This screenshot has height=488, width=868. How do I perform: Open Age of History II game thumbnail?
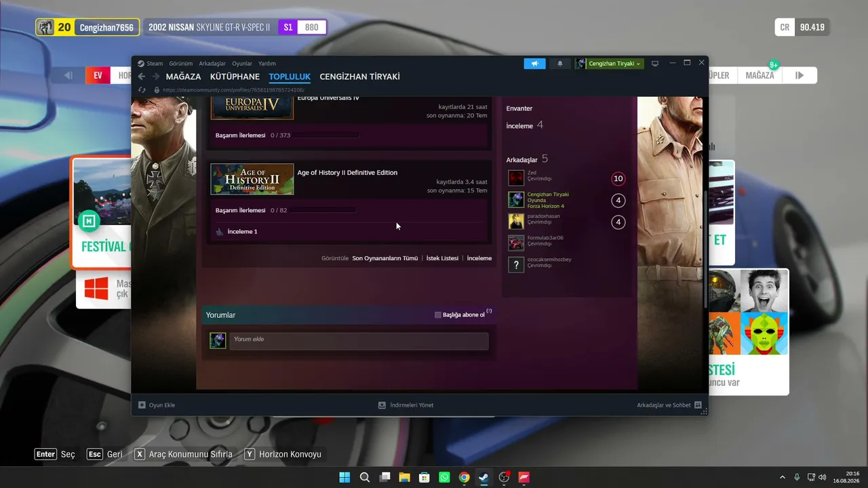(252, 179)
